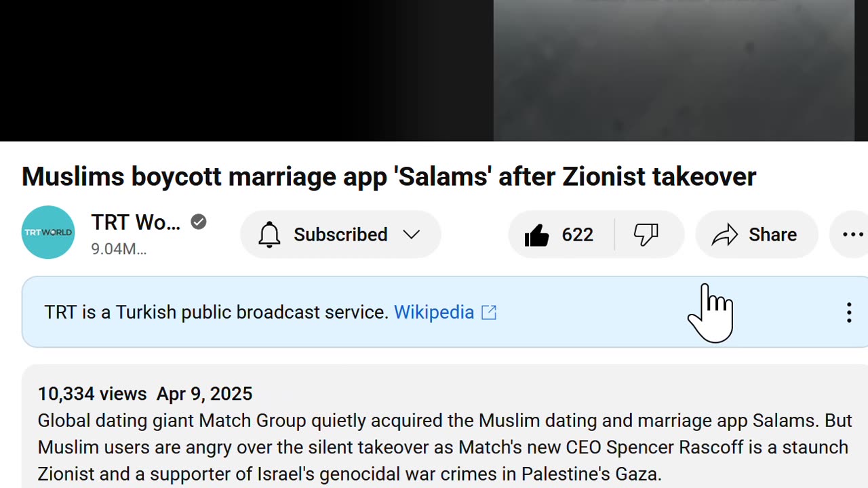Toggle the Subscribed subscription button label
The image size is (868, 488).
coord(340,235)
